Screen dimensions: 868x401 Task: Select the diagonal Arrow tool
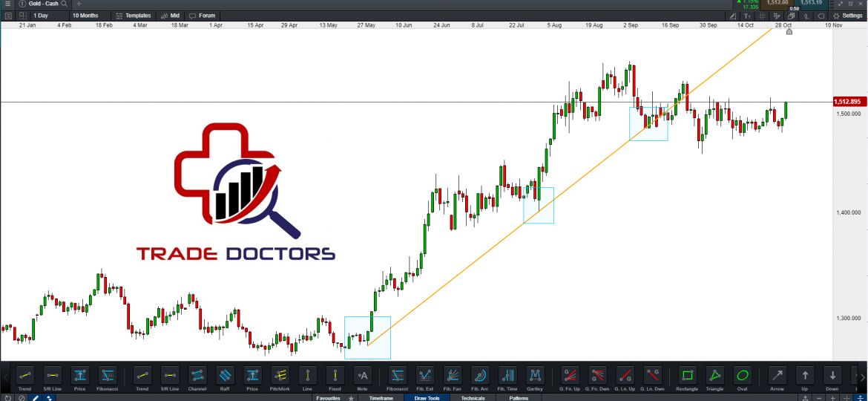(777, 376)
